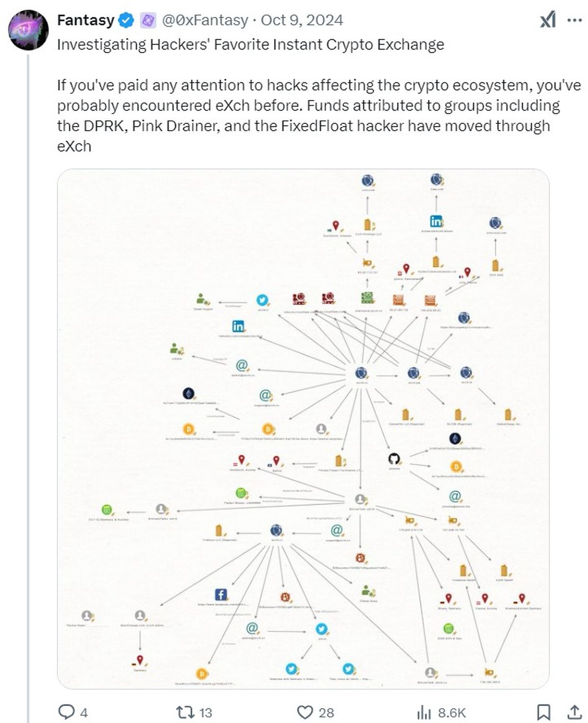
Task: Open Grok AI icon on the post
Action: pyautogui.click(x=548, y=20)
